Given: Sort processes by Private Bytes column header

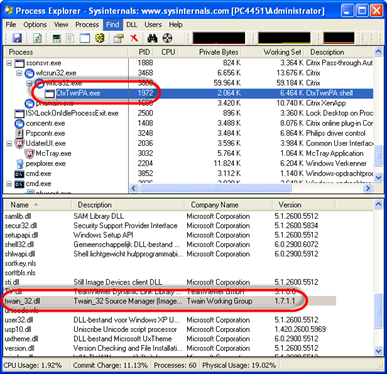Looking at the screenshot, I should (x=218, y=52).
